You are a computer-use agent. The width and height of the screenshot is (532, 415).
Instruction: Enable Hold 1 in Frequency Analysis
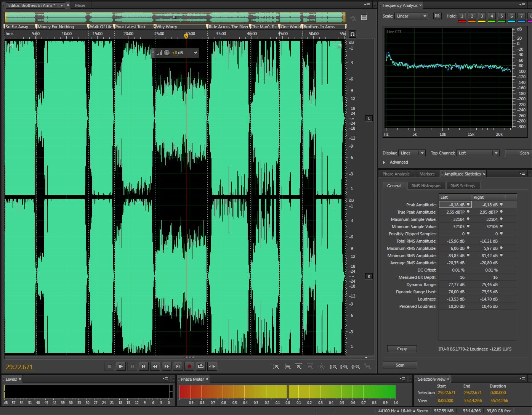(462, 16)
